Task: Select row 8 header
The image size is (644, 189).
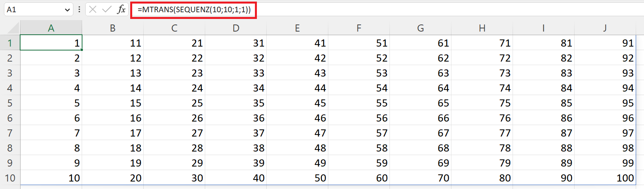Action: click(10, 148)
